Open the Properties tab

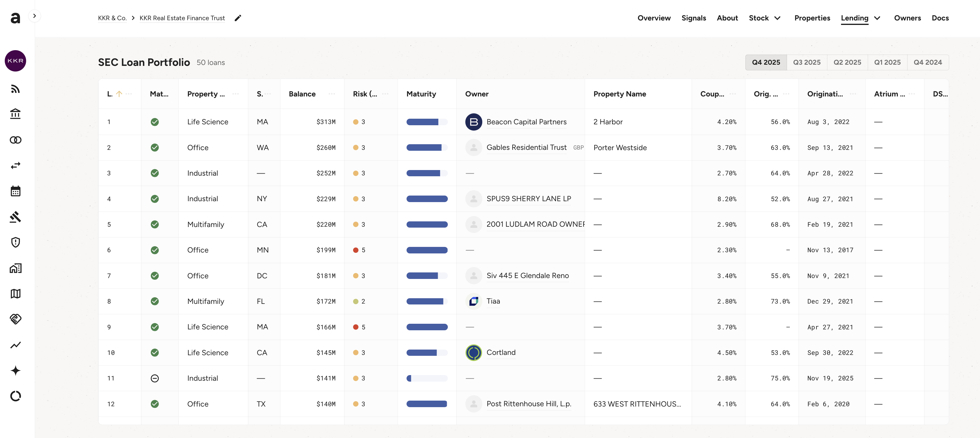point(812,18)
